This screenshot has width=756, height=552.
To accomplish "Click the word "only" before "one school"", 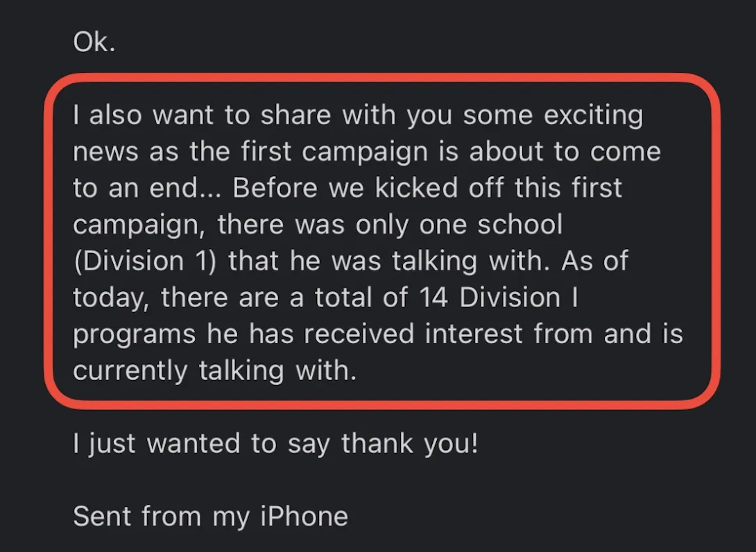I will pyautogui.click(x=382, y=225).
